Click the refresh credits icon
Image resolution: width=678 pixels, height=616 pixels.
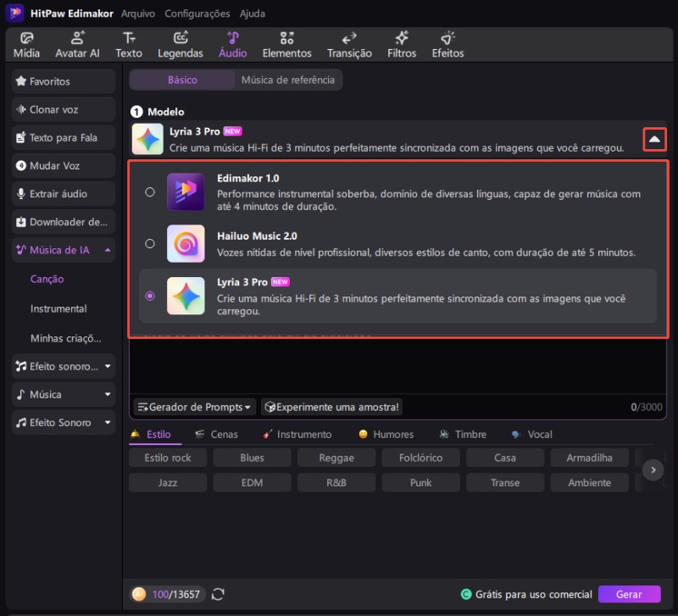pyautogui.click(x=218, y=594)
